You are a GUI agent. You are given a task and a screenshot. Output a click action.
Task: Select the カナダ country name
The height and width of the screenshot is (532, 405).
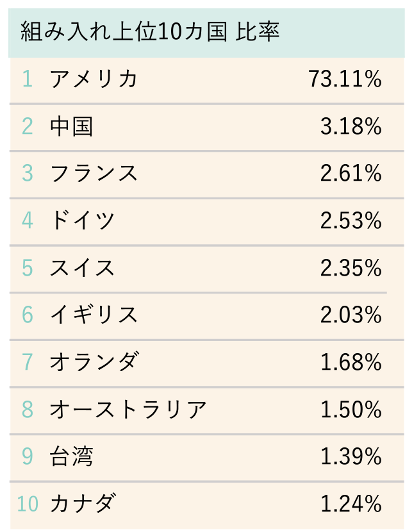tap(83, 503)
